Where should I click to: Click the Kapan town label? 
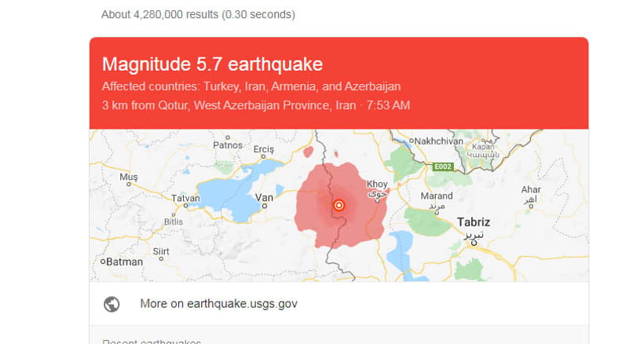coord(482,147)
